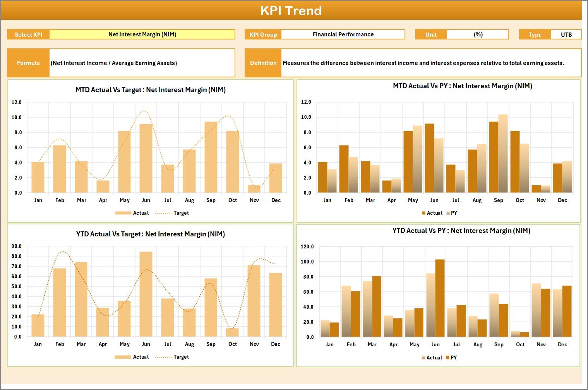The image size is (588, 390).
Task: Select the YTD Actual Vs Target chart title
Action: [x=151, y=234]
